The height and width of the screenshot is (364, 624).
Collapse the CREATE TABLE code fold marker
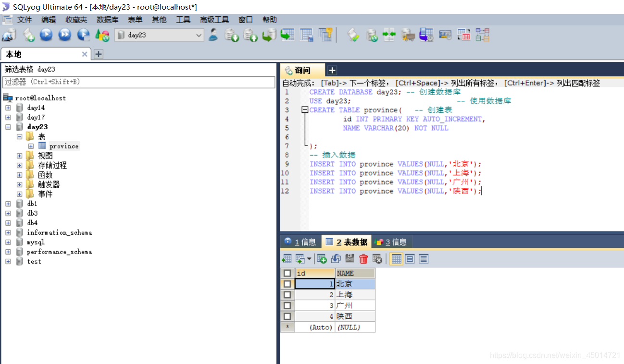click(x=304, y=110)
